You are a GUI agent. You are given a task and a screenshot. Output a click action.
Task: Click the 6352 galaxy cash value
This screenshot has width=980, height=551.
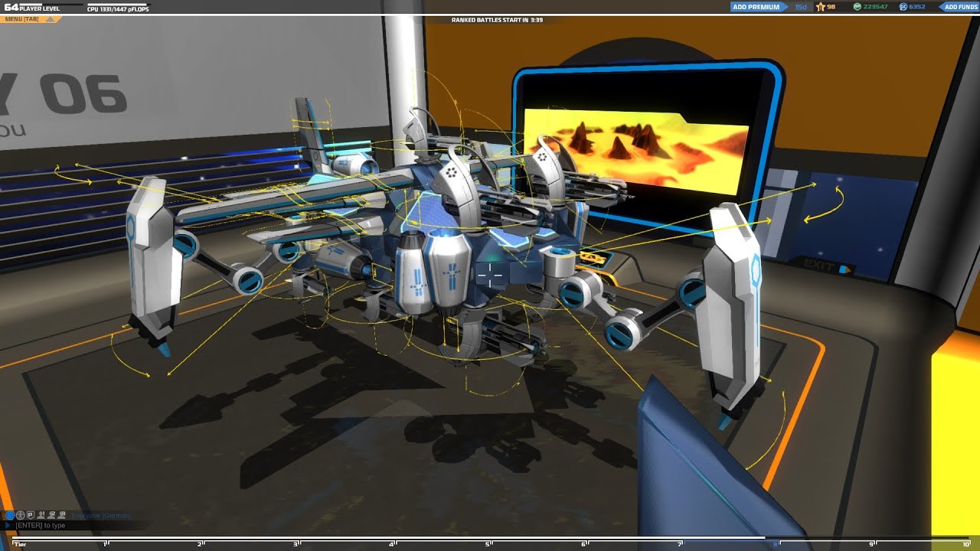(916, 7)
